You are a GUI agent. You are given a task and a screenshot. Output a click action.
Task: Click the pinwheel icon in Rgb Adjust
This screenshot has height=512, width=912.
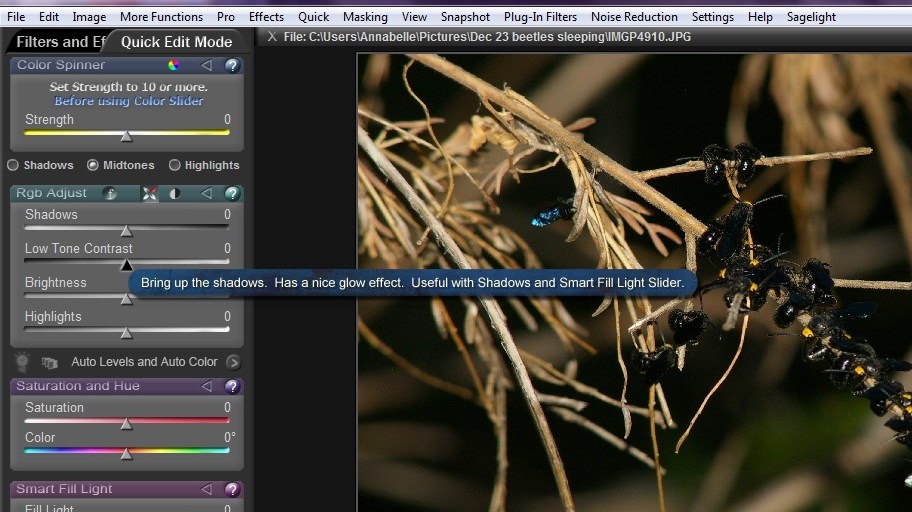pyautogui.click(x=149, y=194)
